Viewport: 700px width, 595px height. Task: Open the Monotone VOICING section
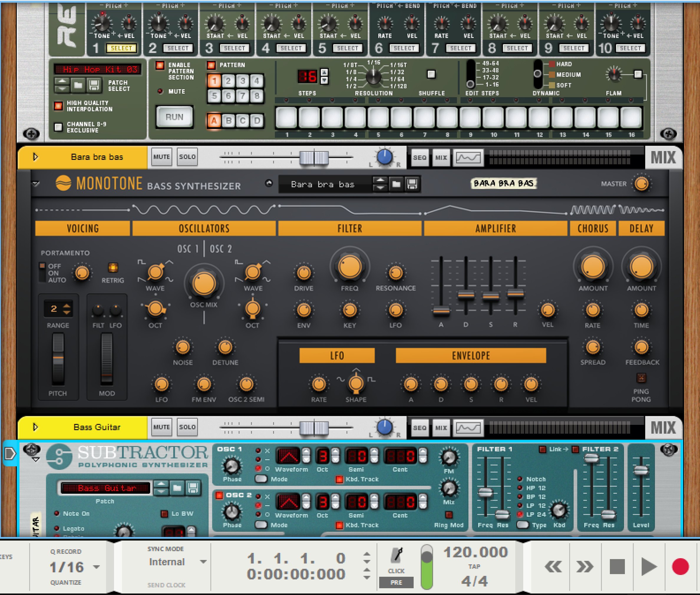82,228
